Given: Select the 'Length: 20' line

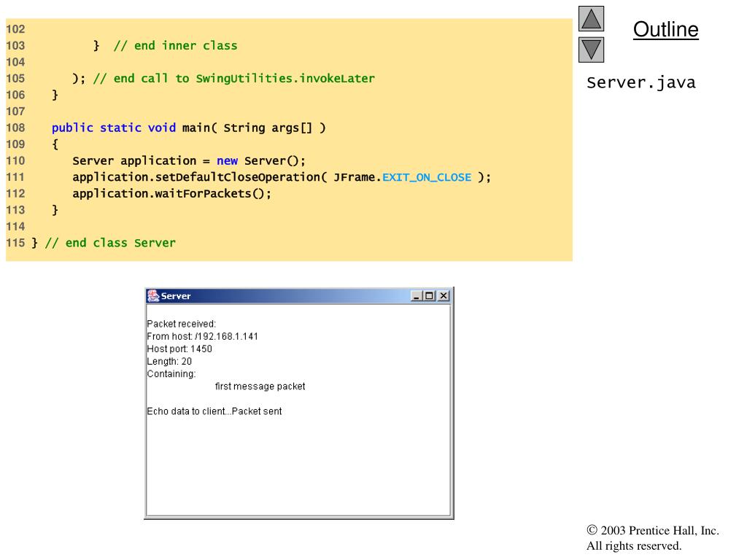Looking at the screenshot, I should [x=169, y=362].
